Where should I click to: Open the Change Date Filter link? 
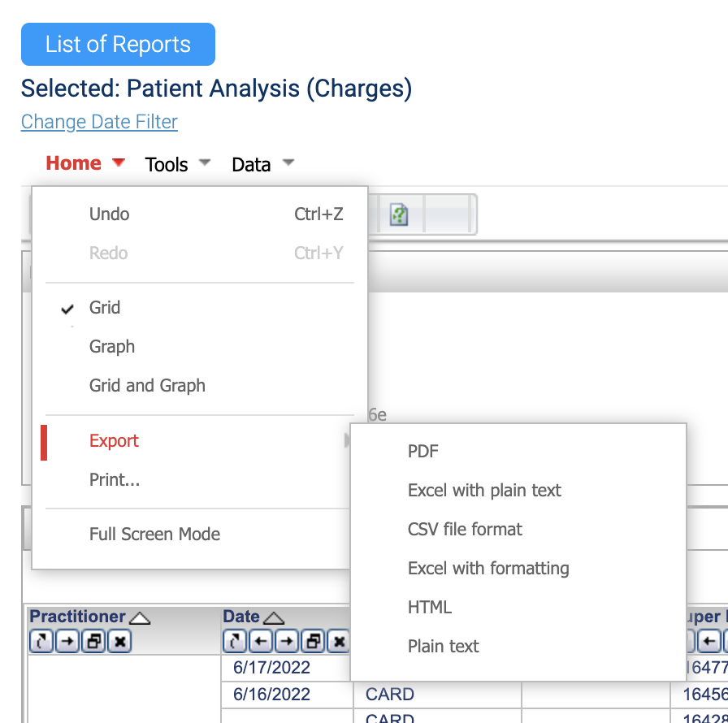point(99,122)
